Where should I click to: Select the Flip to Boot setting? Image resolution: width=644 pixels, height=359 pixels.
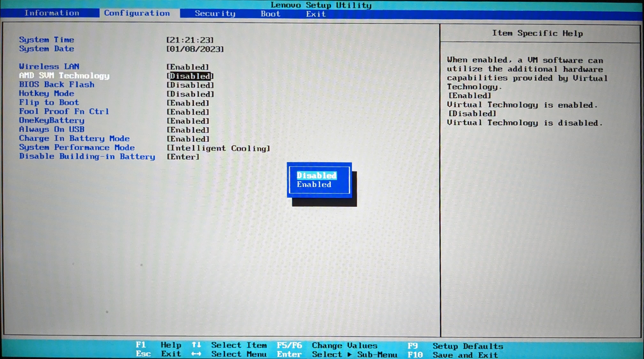(49, 103)
